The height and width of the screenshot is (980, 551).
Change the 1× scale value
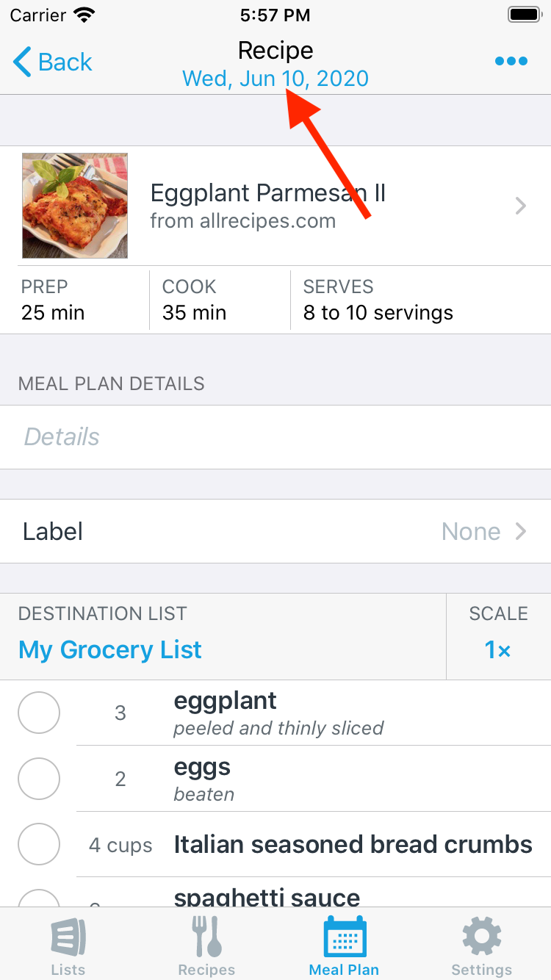(498, 650)
